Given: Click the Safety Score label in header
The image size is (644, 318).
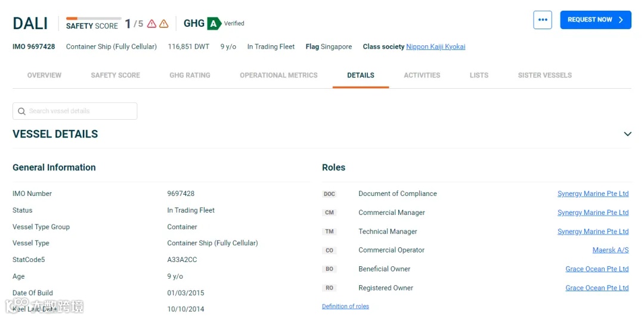Looking at the screenshot, I should point(92,26).
